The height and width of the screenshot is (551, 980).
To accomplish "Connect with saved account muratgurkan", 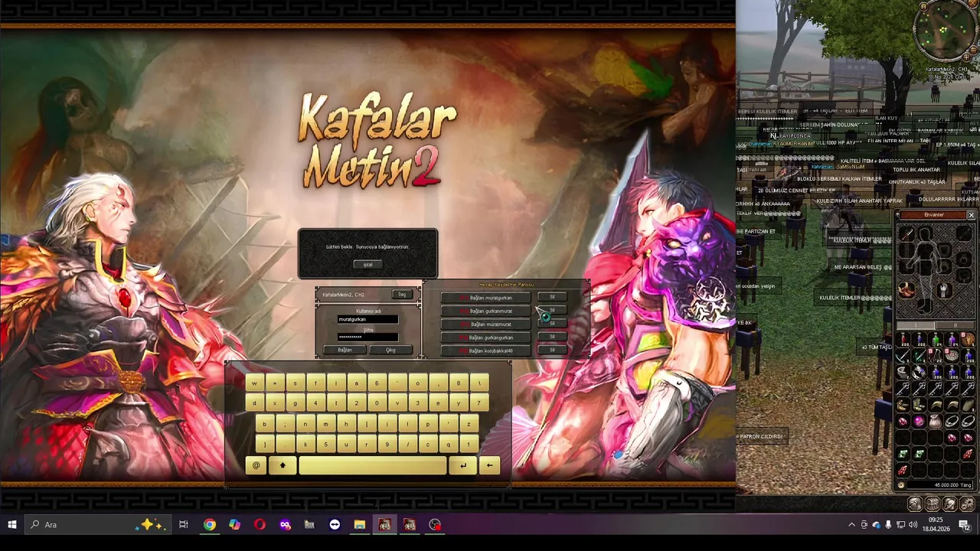I will click(x=485, y=298).
